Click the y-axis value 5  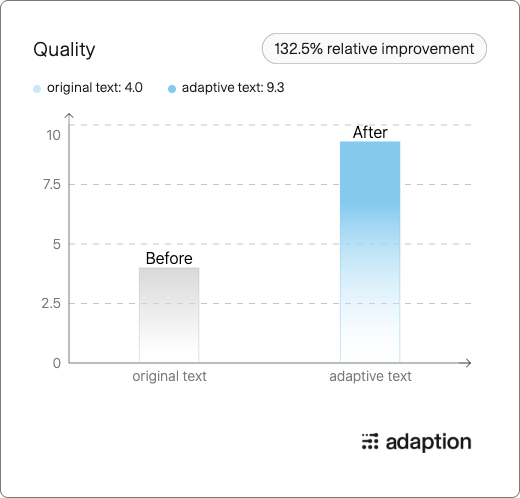pyautogui.click(x=57, y=244)
